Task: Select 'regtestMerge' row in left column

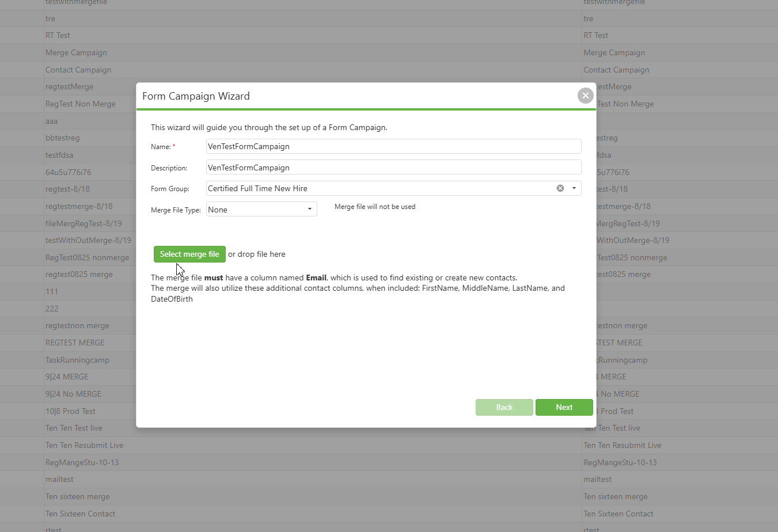Action: click(x=69, y=86)
